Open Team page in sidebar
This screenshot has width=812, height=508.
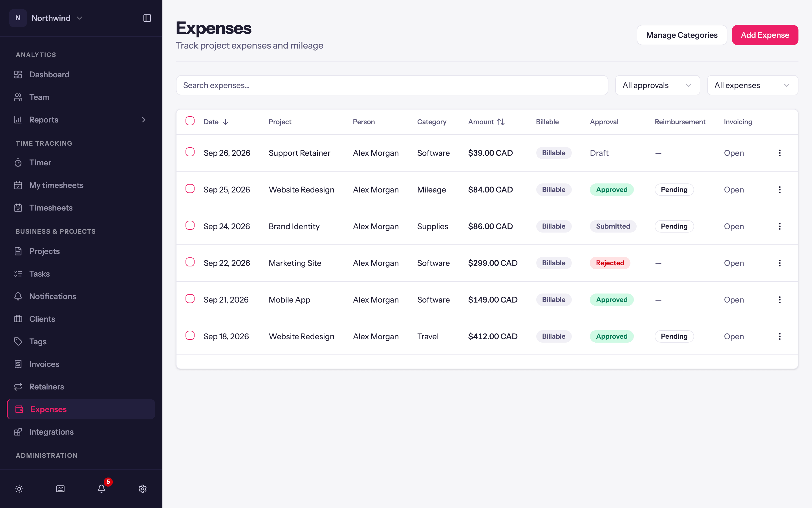tap(81, 97)
